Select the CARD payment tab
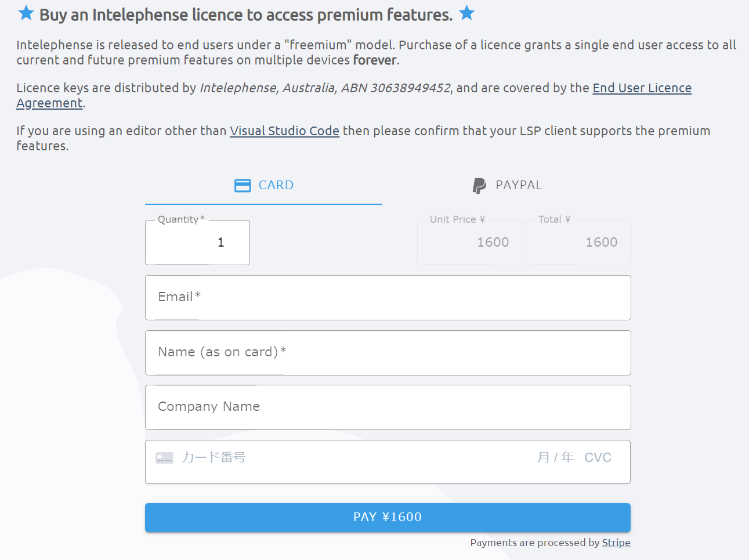This screenshot has width=749, height=560. (x=263, y=186)
